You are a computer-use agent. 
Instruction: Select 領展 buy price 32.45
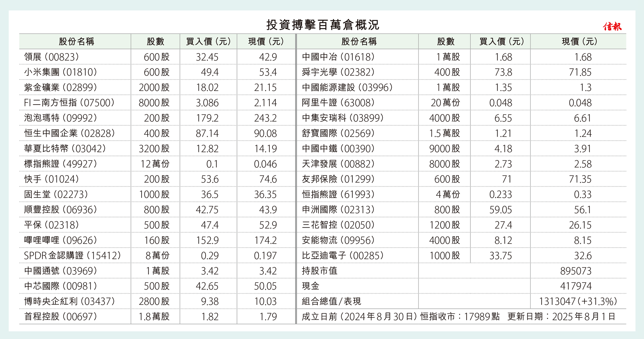click(x=207, y=57)
